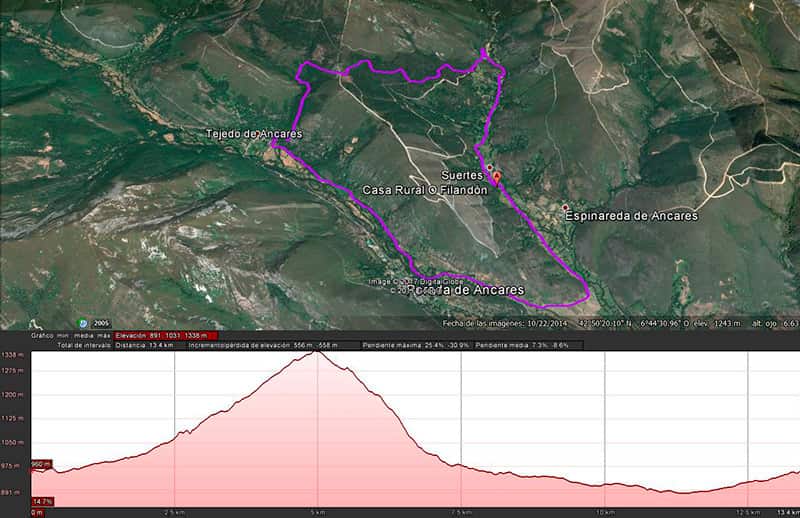
Task: Click the longitude 6°44'30.96" O readout
Action: pyautogui.click(x=665, y=324)
